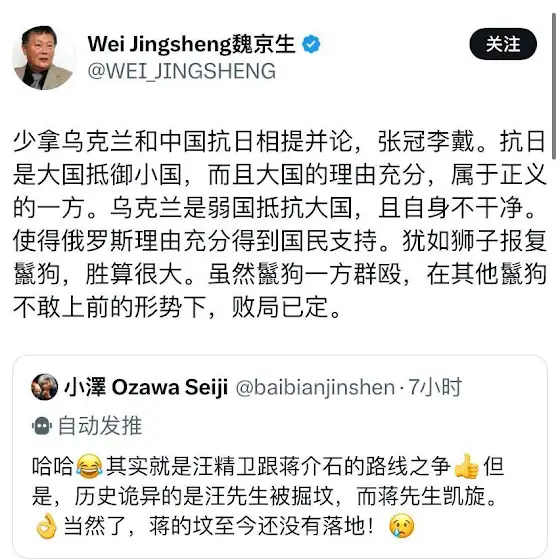Viewport: 560px width, 560px height.
Task: Click the 自动发推 label
Action: 100,425
